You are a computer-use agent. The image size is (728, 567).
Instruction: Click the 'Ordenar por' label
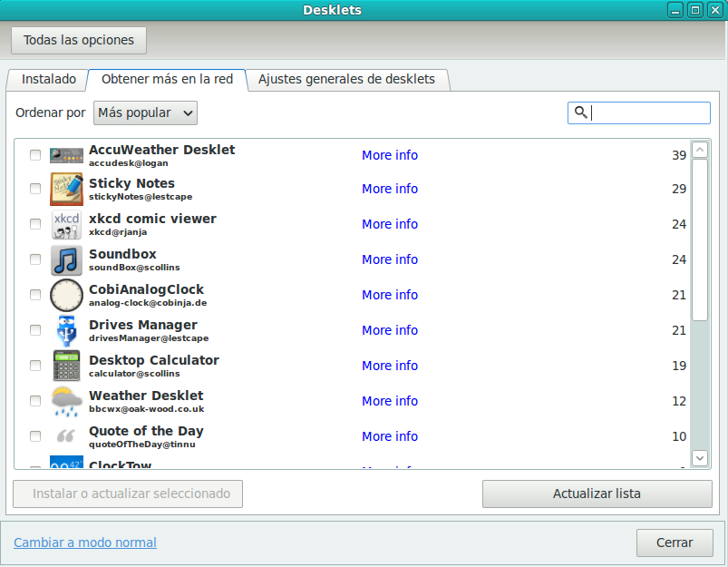[51, 112]
